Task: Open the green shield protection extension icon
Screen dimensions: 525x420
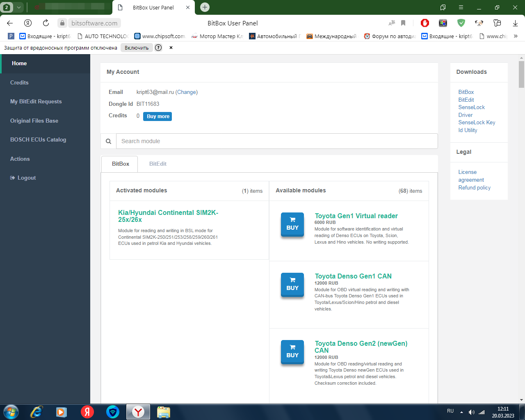Action: pyautogui.click(x=461, y=23)
